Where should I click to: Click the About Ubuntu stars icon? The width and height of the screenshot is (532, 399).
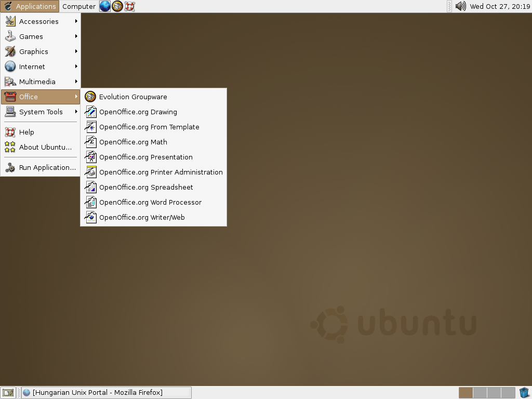pyautogui.click(x=10, y=147)
